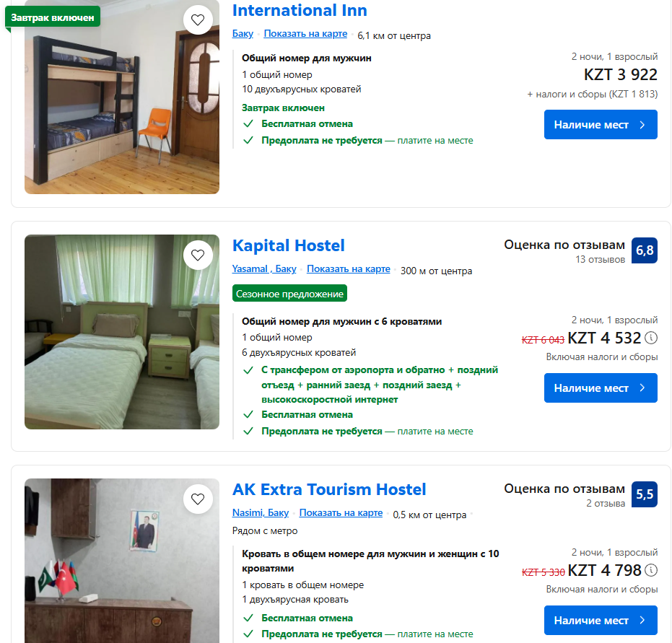
Task: Add AK Extra Tourism Hostel to favorites
Action: (x=198, y=499)
